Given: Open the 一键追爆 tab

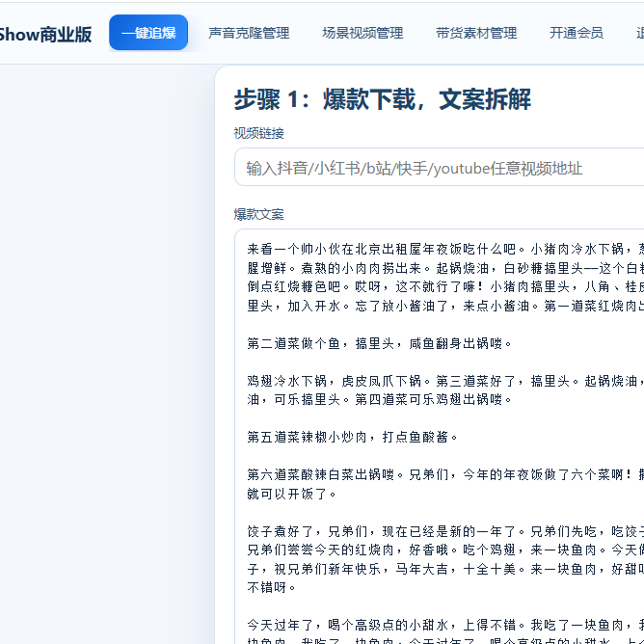Looking at the screenshot, I should tap(148, 33).
